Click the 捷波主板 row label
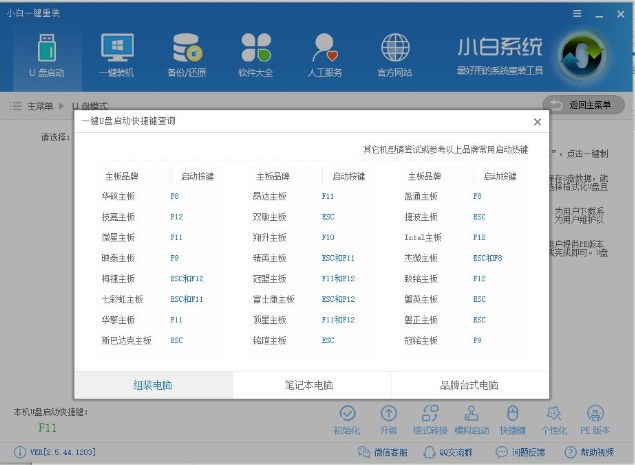The image size is (635, 465). (421, 217)
